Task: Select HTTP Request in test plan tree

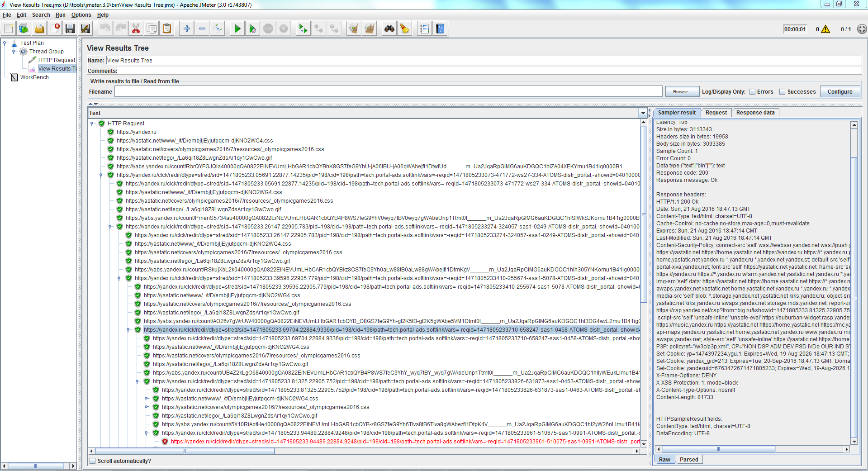Action: (57, 60)
